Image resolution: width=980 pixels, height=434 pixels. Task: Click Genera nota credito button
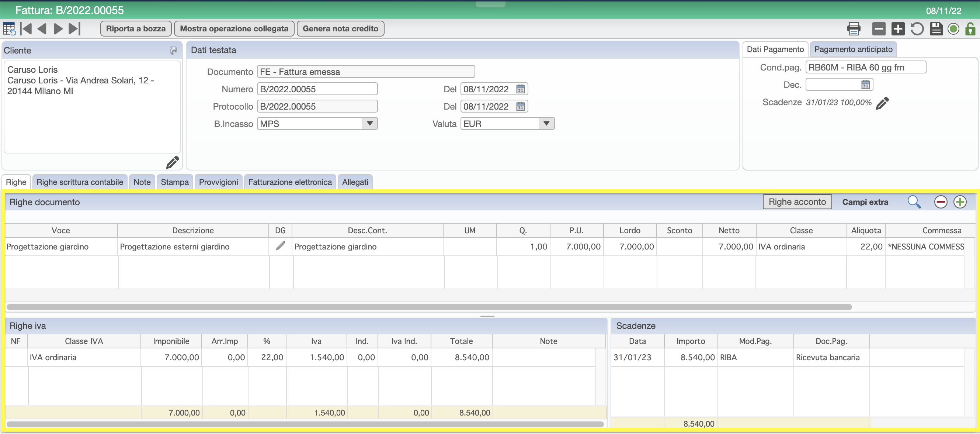pos(340,29)
